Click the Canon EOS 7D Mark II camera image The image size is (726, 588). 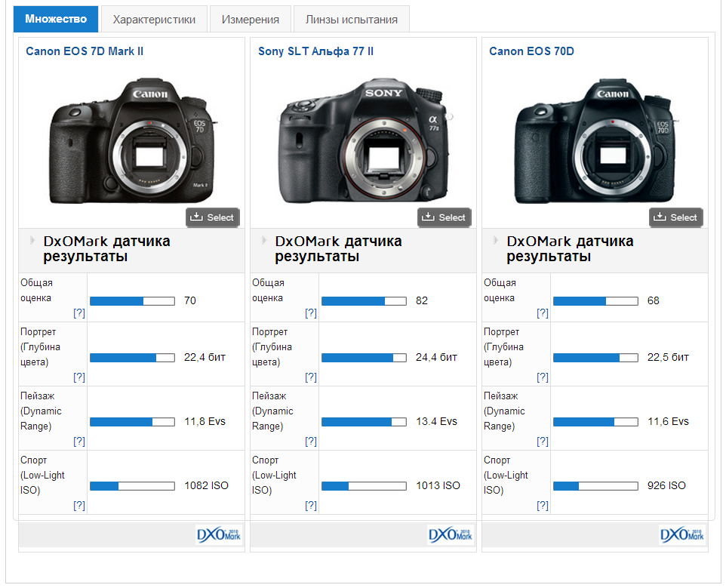[x=131, y=140]
